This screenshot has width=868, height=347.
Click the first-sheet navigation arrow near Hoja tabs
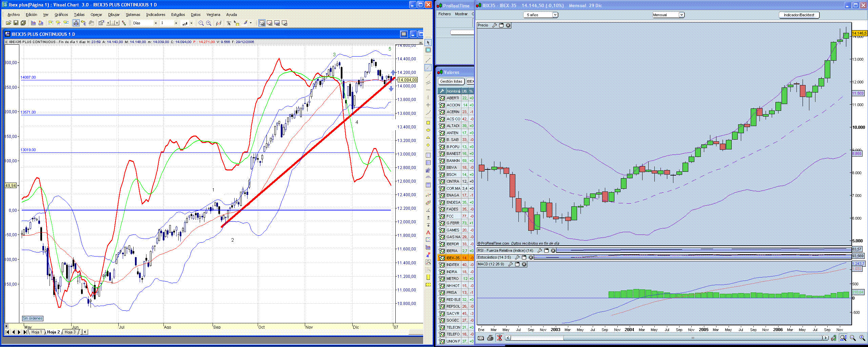(x=7, y=332)
